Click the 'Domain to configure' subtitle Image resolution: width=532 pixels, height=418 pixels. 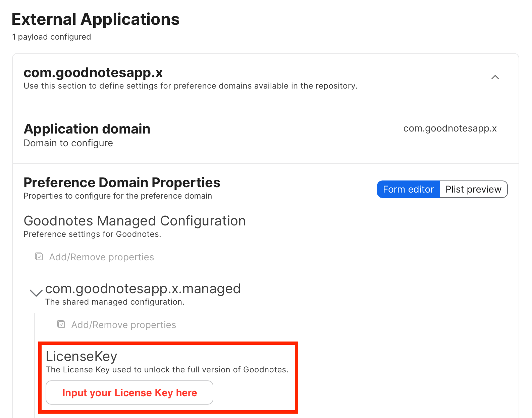pyautogui.click(x=68, y=143)
